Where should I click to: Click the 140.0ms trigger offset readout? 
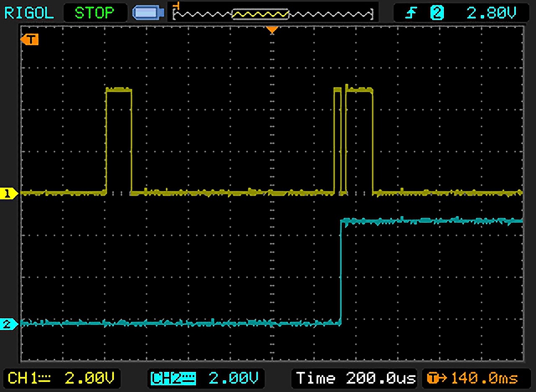coord(485,378)
